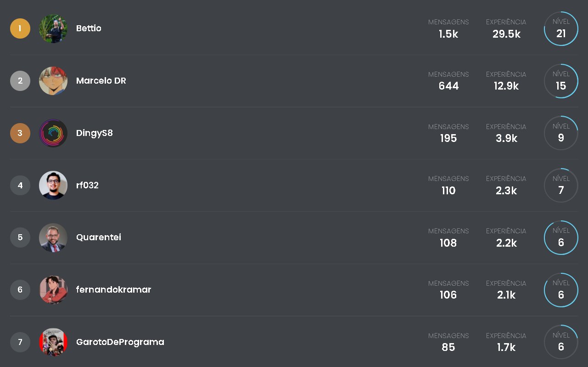Screen dimensions: 588x367
Task: Click fernandokramar's cartoon avatar
Action: click(x=53, y=290)
